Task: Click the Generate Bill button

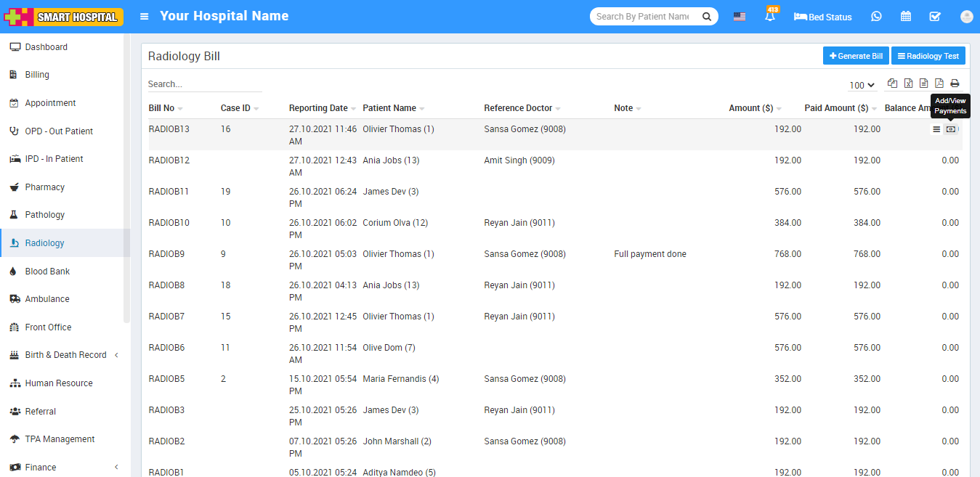Action: pos(856,56)
